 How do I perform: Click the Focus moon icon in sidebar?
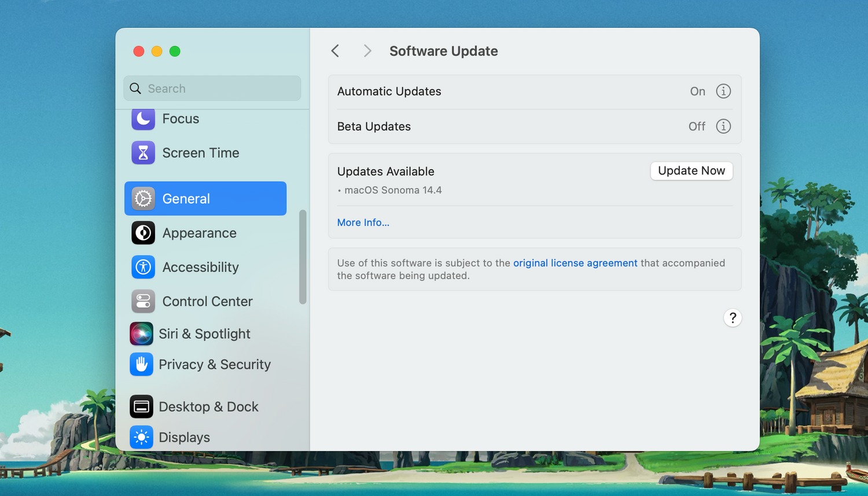tap(143, 119)
